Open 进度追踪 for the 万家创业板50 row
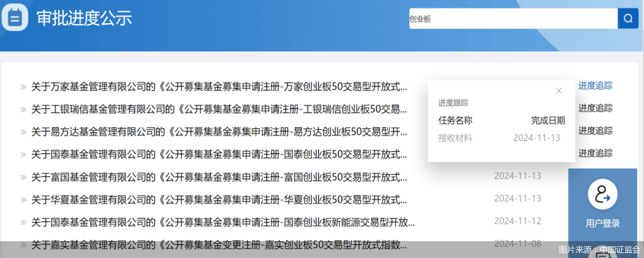The image size is (644, 258). click(x=595, y=85)
